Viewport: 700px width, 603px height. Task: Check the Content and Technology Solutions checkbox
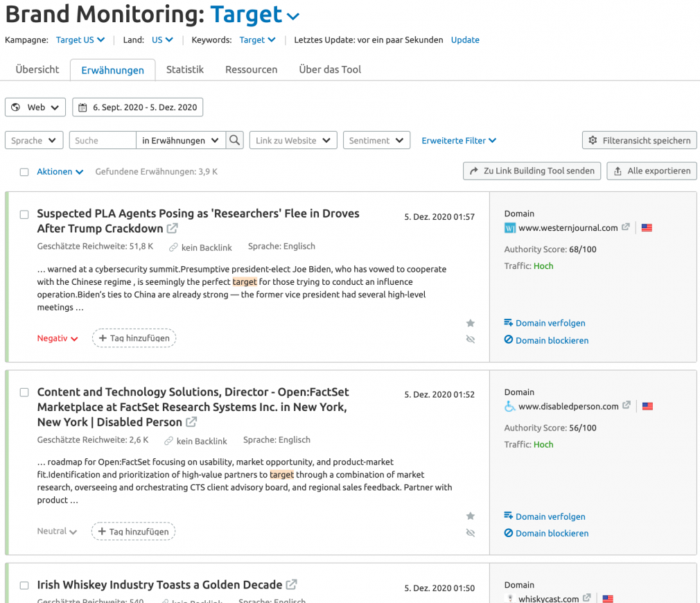click(x=24, y=392)
